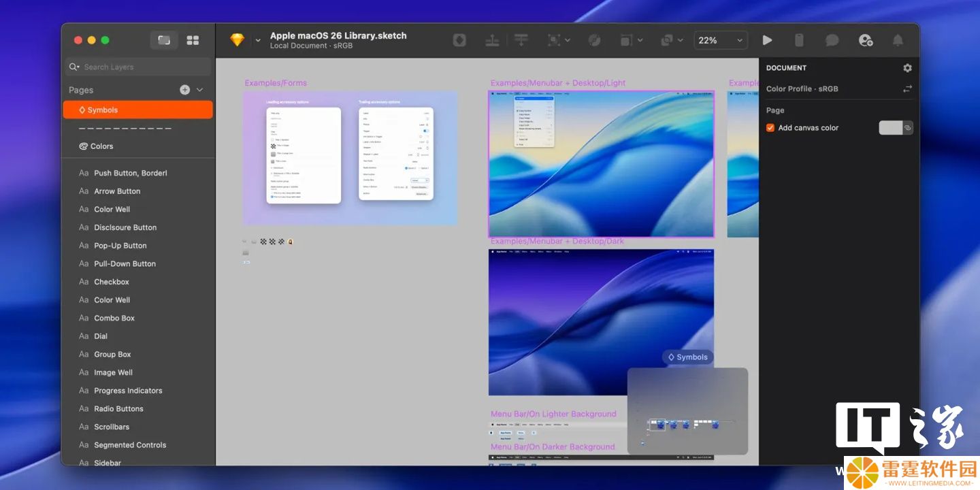Open the canvas color swatch
Viewport: 980px width, 490px height.
pos(890,128)
